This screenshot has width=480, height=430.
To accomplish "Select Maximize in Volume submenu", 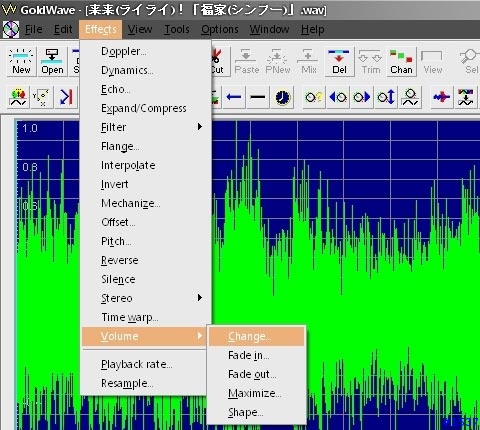I will click(x=256, y=393).
